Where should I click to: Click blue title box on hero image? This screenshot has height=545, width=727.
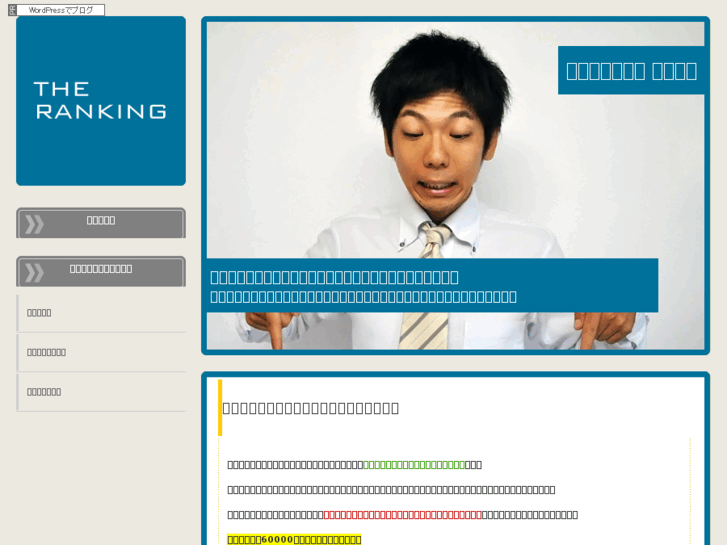tap(631, 71)
